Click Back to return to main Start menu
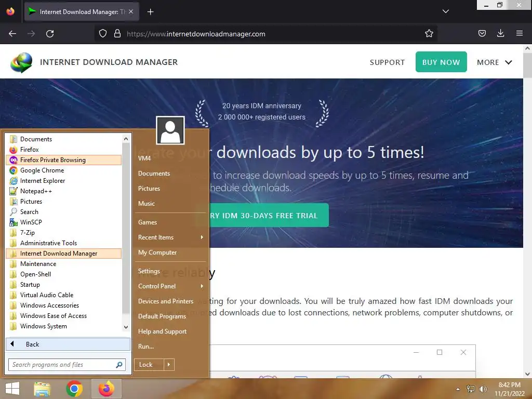532x399 pixels. pyautogui.click(x=68, y=344)
